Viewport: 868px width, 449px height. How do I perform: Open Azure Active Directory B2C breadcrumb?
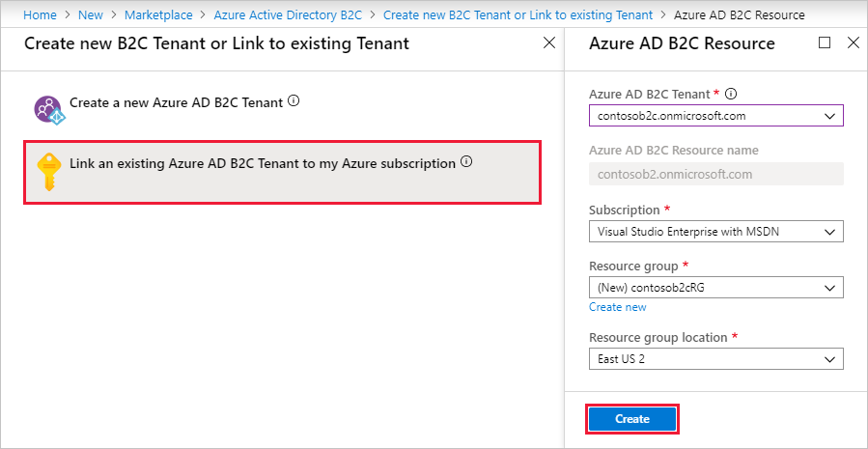[x=288, y=15]
